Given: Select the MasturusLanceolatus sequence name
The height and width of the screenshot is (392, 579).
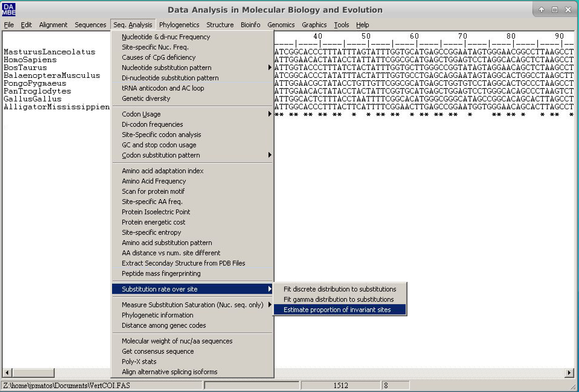Looking at the screenshot, I should (x=50, y=52).
